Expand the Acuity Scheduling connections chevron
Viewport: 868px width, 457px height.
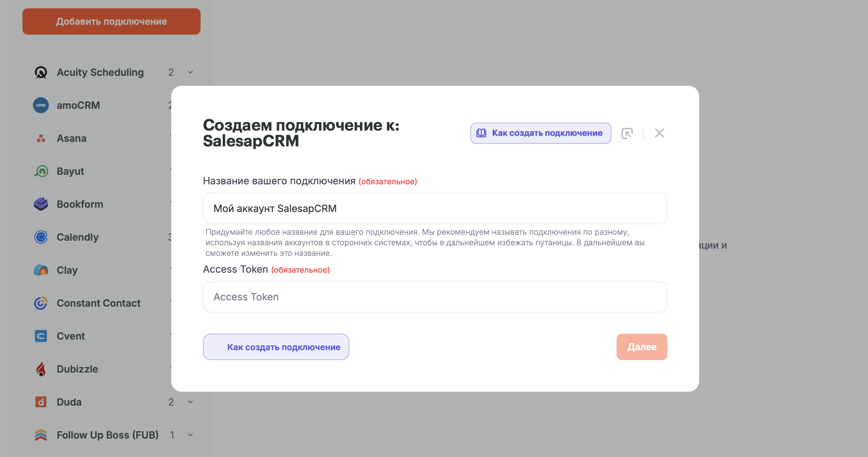(190, 73)
